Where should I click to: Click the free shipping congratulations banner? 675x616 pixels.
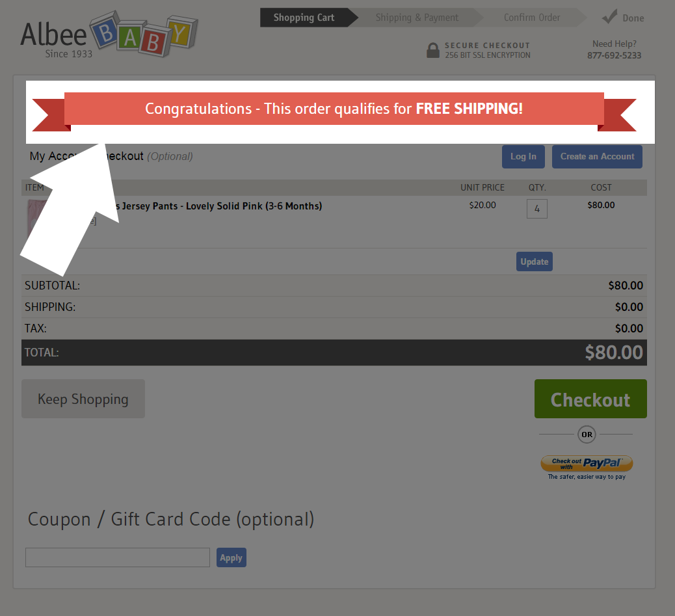pos(334,109)
